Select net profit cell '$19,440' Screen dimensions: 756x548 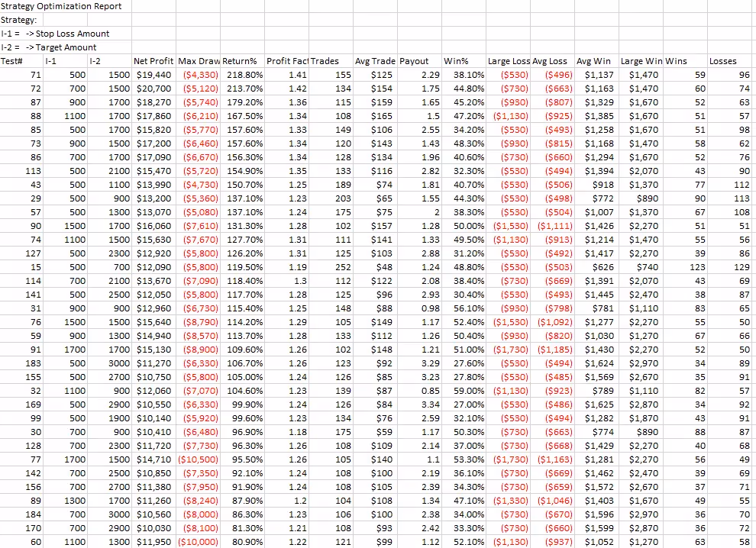(x=153, y=75)
